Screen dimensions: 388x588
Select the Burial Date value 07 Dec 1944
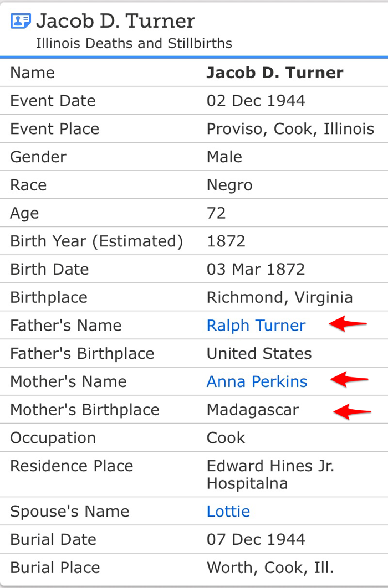point(256,539)
